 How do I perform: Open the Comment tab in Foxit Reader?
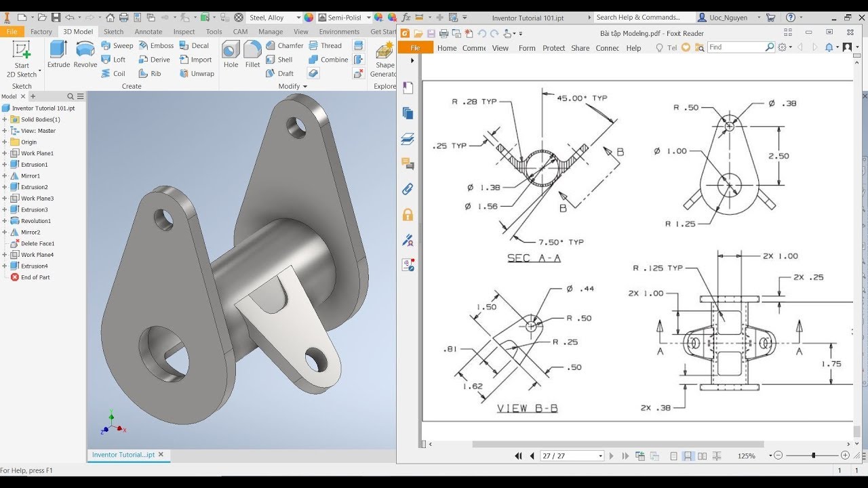click(474, 47)
